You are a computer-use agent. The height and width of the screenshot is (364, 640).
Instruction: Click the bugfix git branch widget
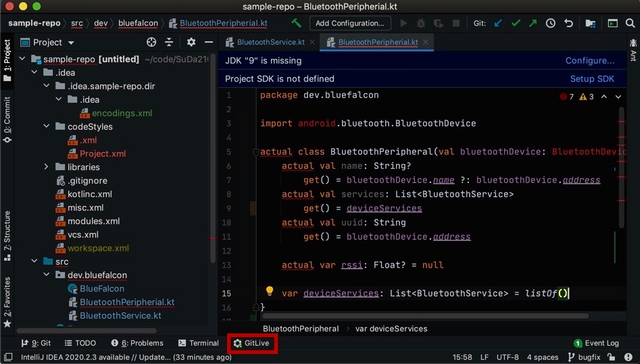coord(584,357)
